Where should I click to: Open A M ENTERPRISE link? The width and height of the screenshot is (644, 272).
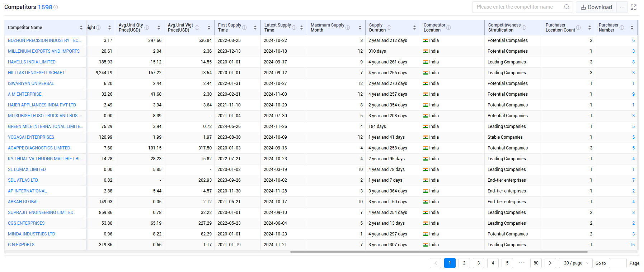[x=24, y=94]
